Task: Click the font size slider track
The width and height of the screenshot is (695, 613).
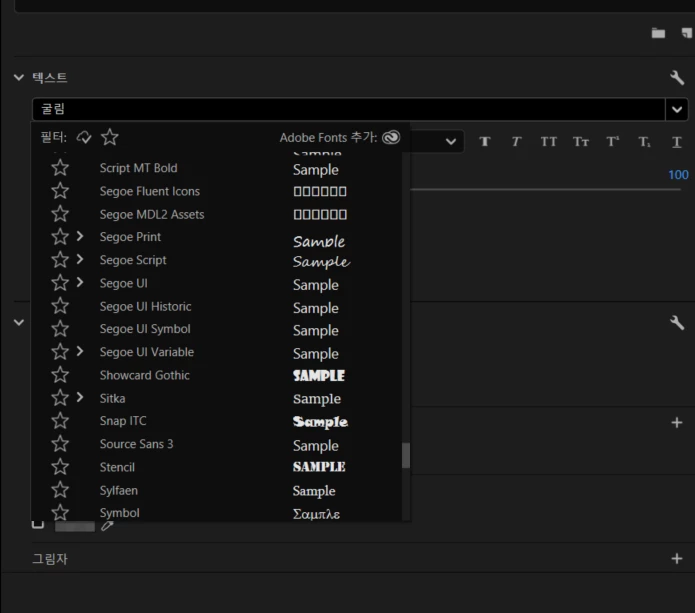Action: [x=545, y=189]
